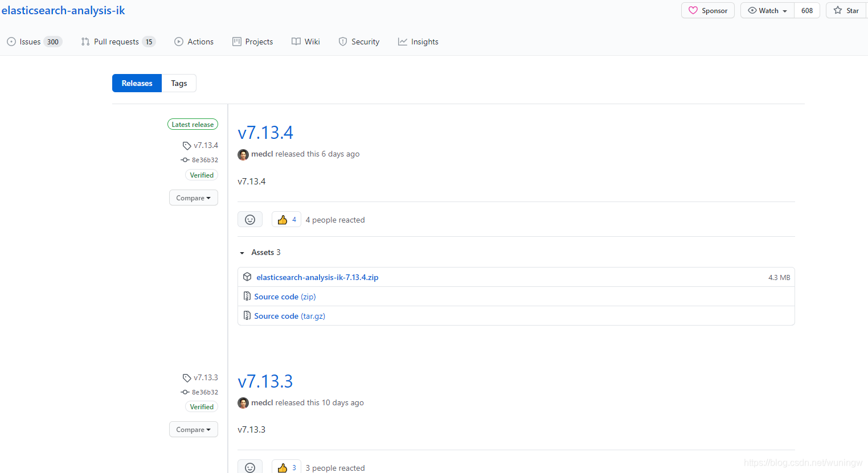The width and height of the screenshot is (868, 473).
Task: Star the repository
Action: 846,10
